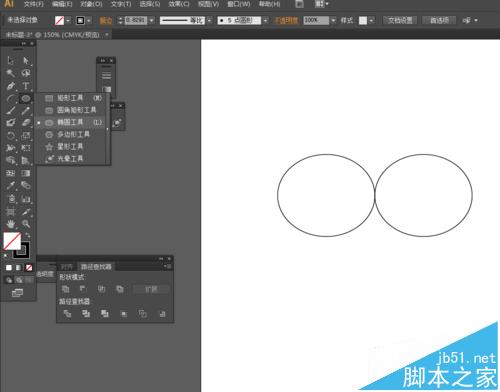This screenshot has width=500, height=392.
Task: Click Merge in Pathfinder row
Action: point(105,314)
